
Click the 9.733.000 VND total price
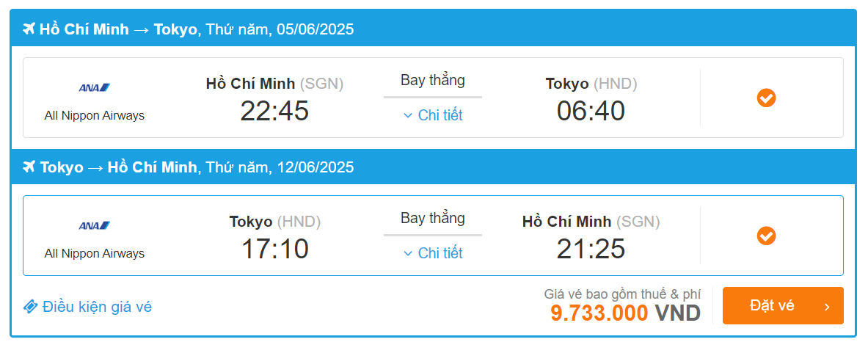click(x=625, y=313)
